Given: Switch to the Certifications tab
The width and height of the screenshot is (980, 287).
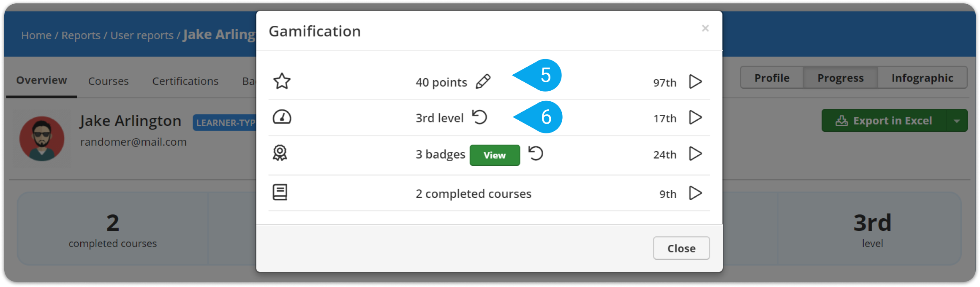Looking at the screenshot, I should coord(185,81).
